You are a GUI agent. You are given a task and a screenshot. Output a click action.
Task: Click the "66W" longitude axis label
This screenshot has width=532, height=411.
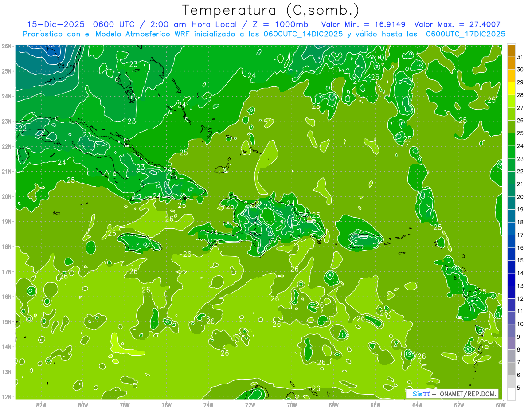click(x=376, y=405)
